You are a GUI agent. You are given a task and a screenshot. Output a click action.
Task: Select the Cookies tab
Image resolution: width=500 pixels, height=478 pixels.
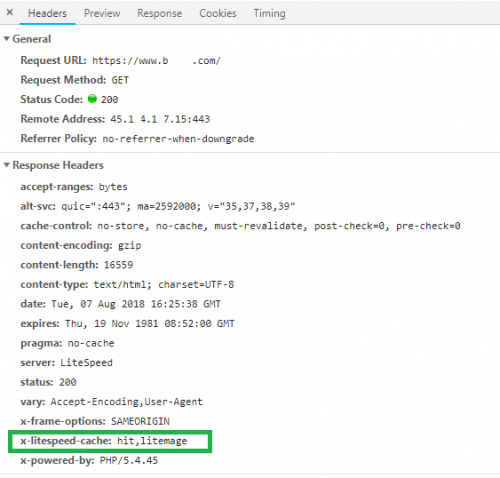coord(218,13)
